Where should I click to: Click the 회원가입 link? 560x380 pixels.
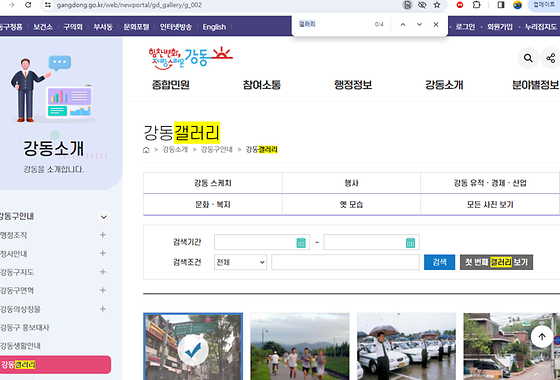[500, 27]
